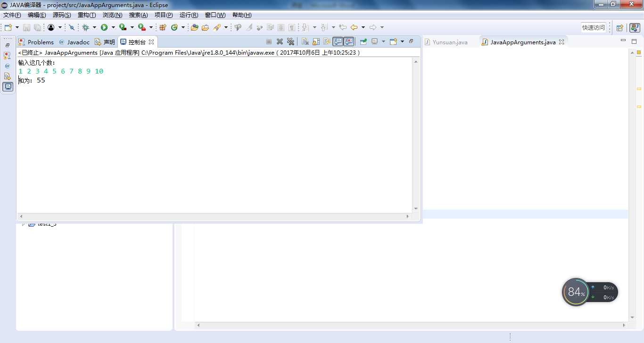
Task: Click the round user profile toolbar icon
Action: pyautogui.click(x=51, y=28)
